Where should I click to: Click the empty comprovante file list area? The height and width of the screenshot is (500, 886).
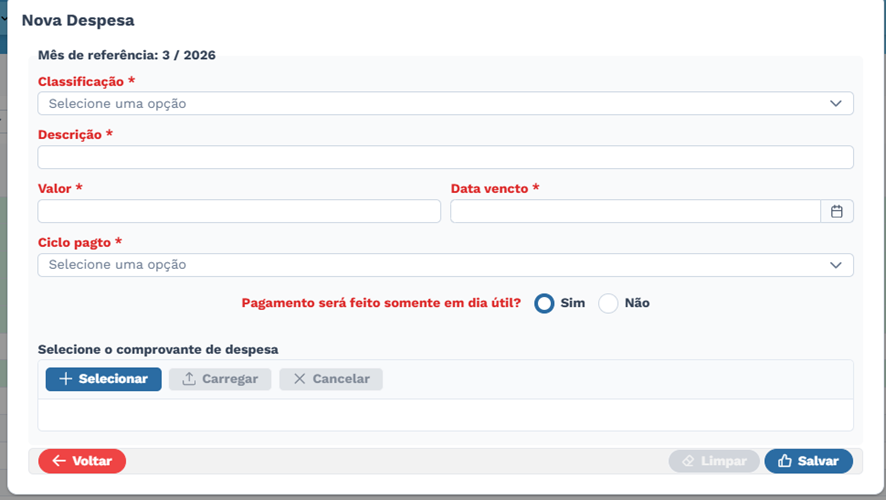coord(445,415)
